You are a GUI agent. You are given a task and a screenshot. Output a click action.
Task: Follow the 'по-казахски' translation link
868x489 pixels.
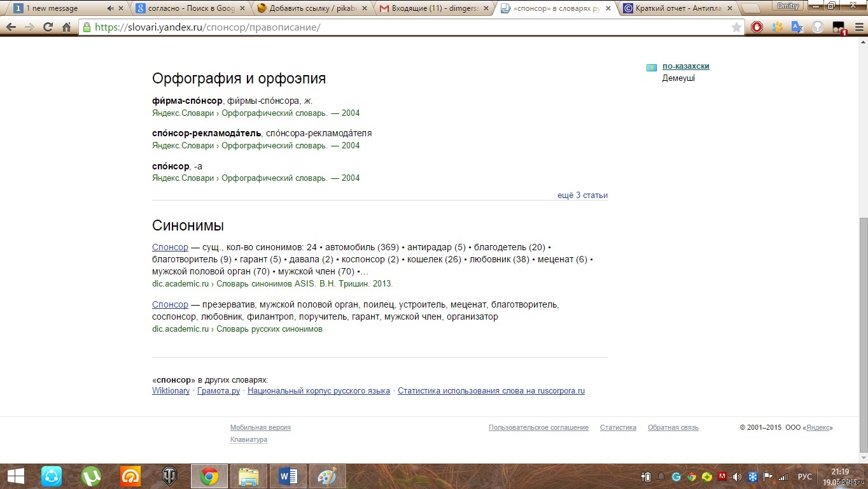(685, 66)
